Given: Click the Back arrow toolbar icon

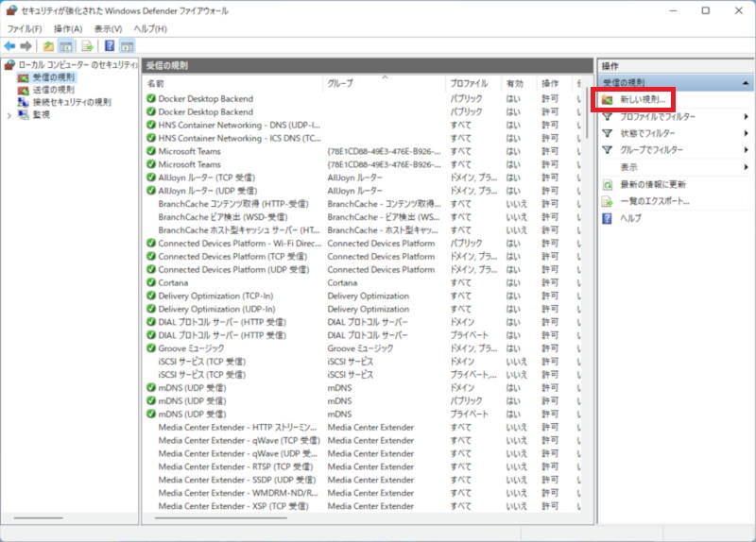Looking at the screenshot, I should [9, 45].
